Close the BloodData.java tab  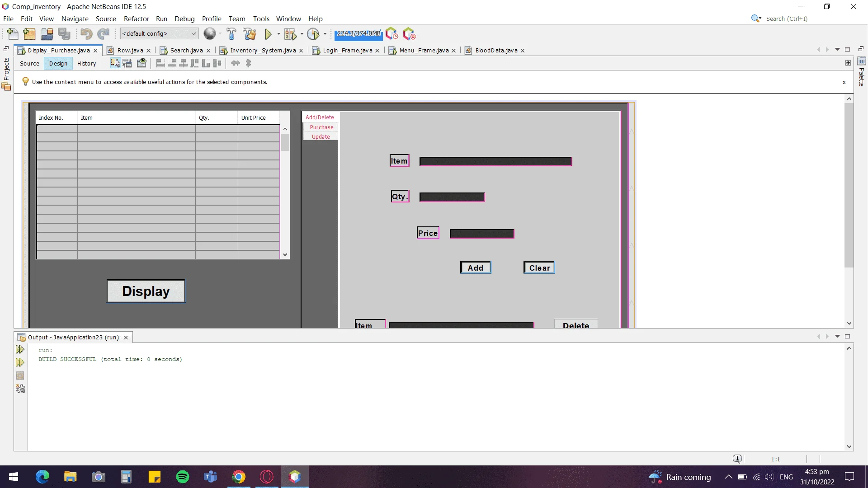[x=523, y=51]
